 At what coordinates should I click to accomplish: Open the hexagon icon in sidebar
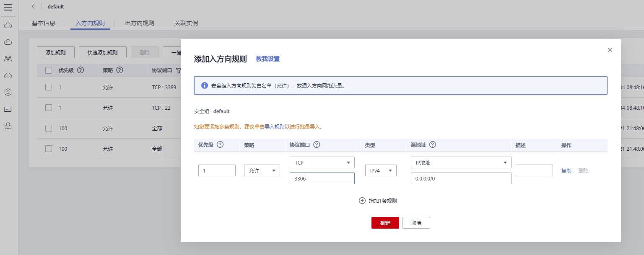tap(8, 92)
